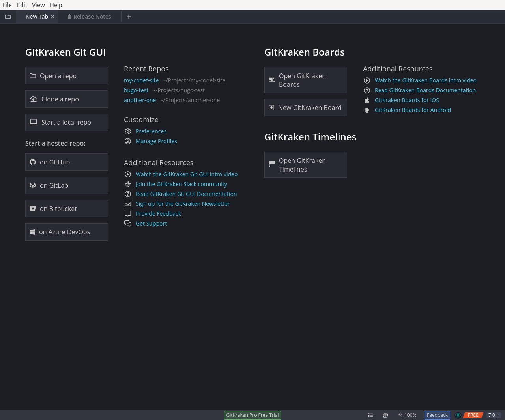The height and width of the screenshot is (420, 505).
Task: Open the another-one recent repo
Action: tap(140, 100)
